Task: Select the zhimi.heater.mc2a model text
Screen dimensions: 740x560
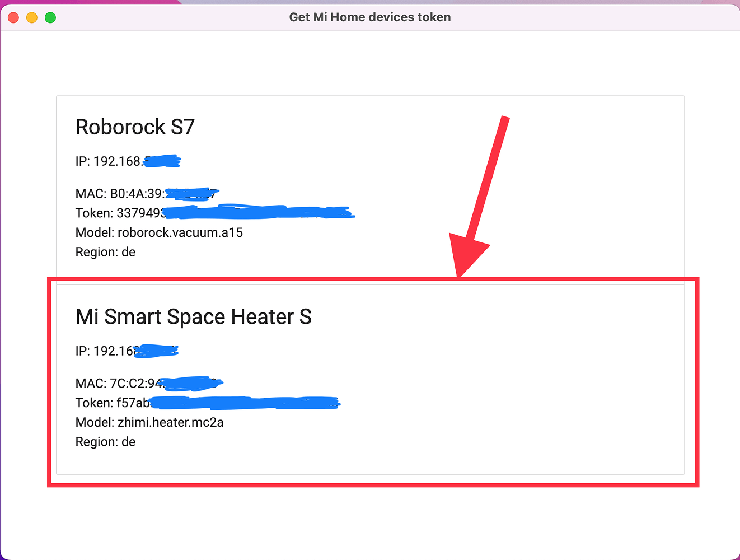Action: (149, 422)
